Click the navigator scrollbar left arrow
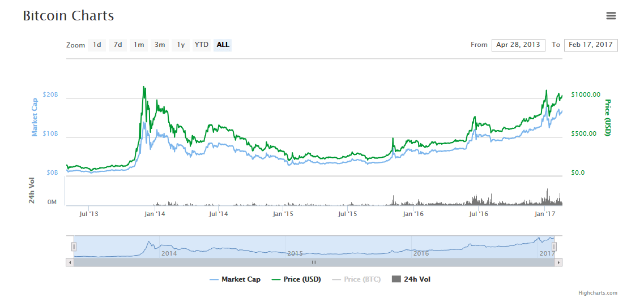The image size is (644, 302). (70, 262)
